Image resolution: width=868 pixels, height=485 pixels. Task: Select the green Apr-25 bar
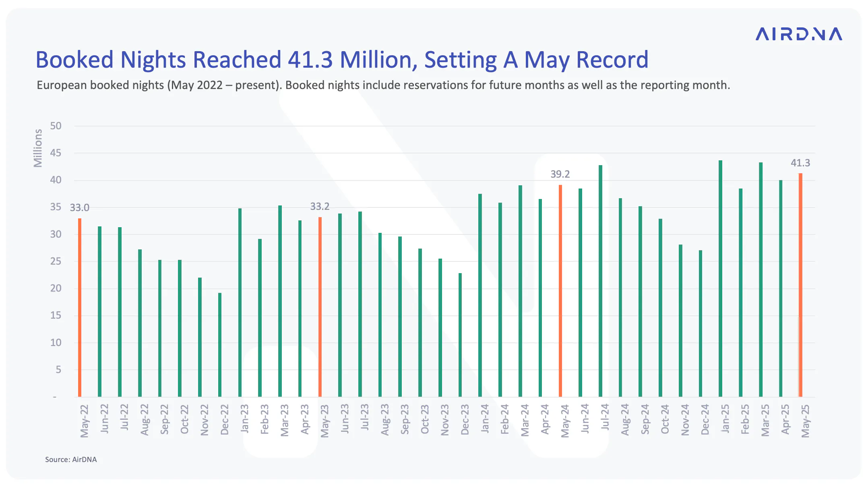pyautogui.click(x=781, y=288)
